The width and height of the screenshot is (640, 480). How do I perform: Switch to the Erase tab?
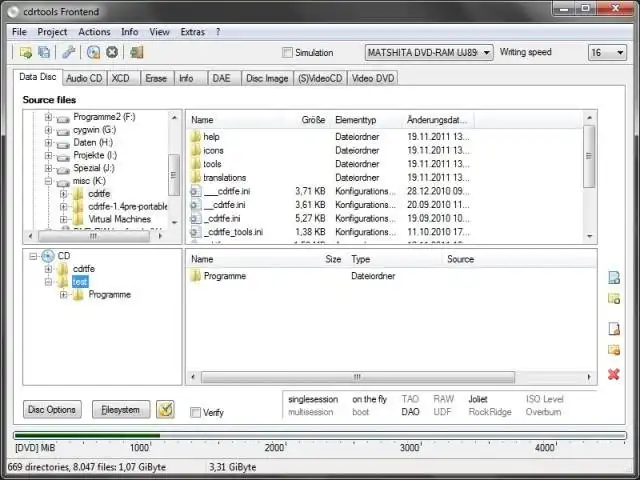coord(156,78)
